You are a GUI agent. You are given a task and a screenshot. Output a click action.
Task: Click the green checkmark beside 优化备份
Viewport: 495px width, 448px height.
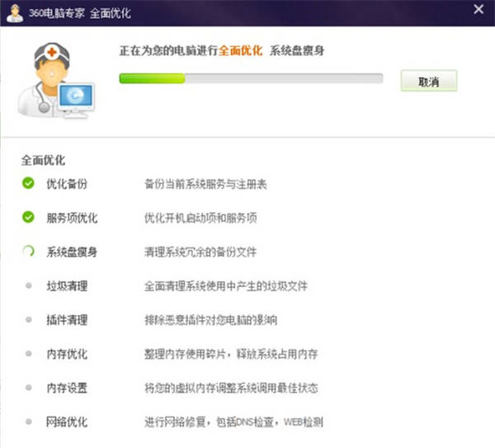click(x=28, y=183)
